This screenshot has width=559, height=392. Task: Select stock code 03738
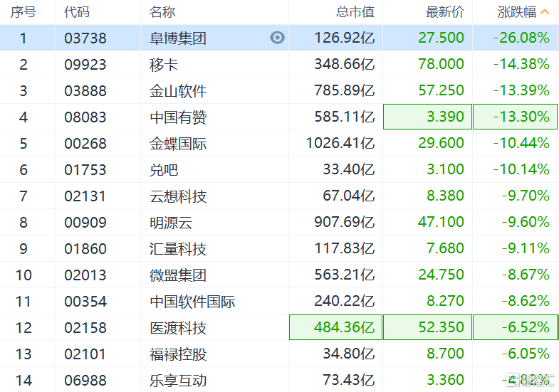(85, 38)
